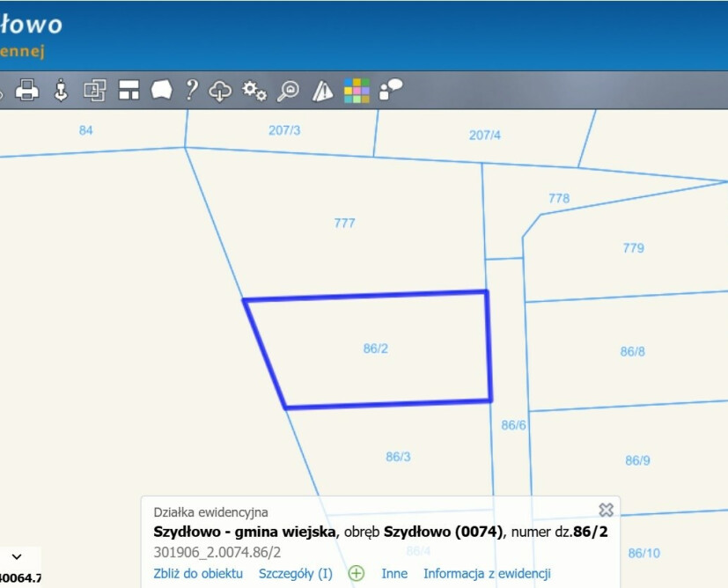Click the magnifier search icon
This screenshot has width=728, height=588.
tap(288, 91)
